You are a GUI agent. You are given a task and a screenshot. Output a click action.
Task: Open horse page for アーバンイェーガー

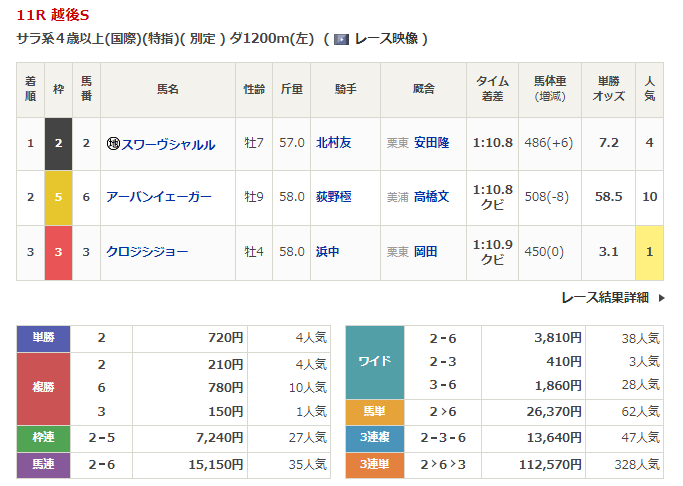click(x=159, y=197)
